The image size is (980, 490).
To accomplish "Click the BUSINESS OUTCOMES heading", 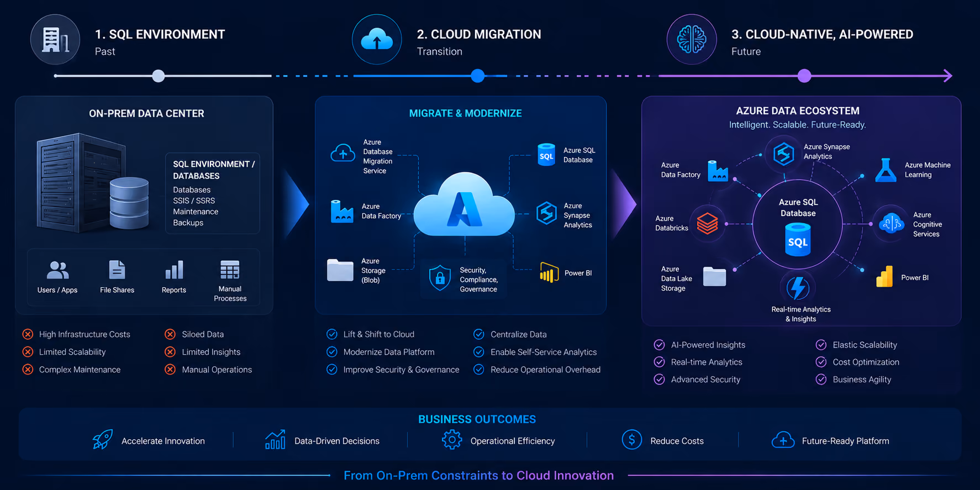I will pyautogui.click(x=477, y=419).
